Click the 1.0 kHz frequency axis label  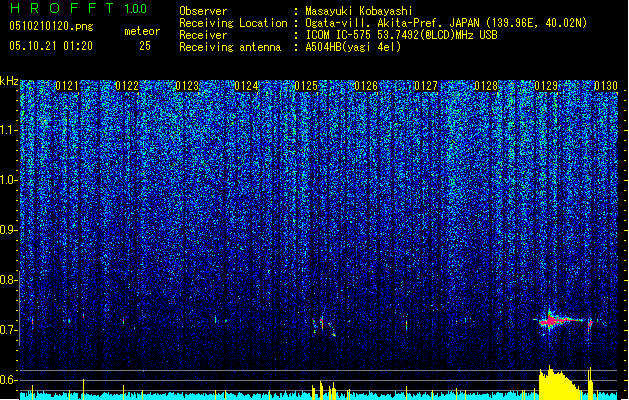point(8,180)
